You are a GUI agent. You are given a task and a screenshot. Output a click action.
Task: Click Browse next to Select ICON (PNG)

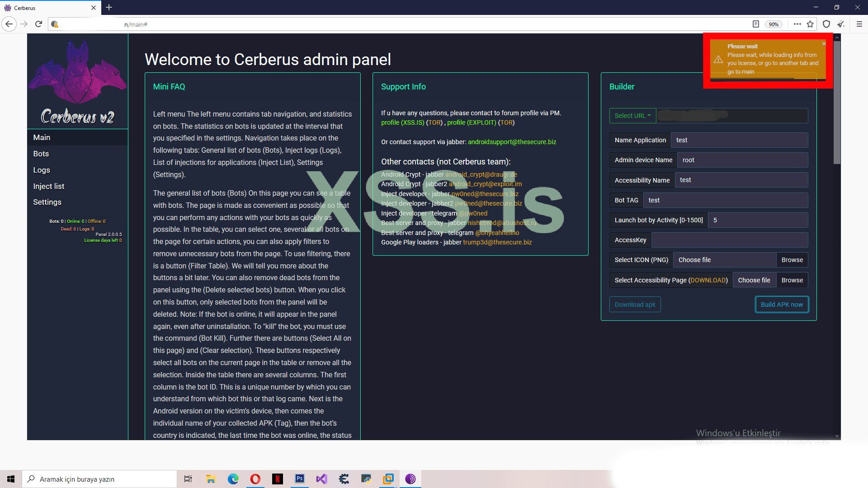click(792, 260)
